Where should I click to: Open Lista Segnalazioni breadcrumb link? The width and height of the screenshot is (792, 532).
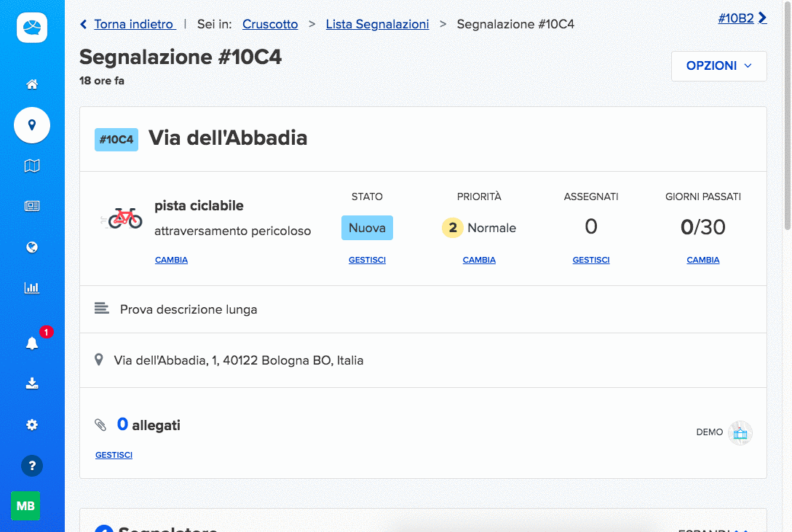377,24
